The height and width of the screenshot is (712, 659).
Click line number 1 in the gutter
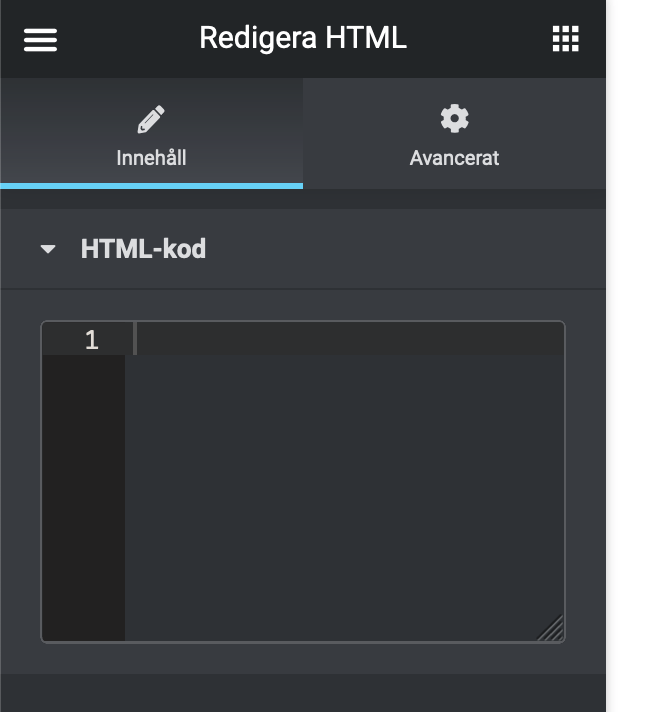click(x=92, y=340)
